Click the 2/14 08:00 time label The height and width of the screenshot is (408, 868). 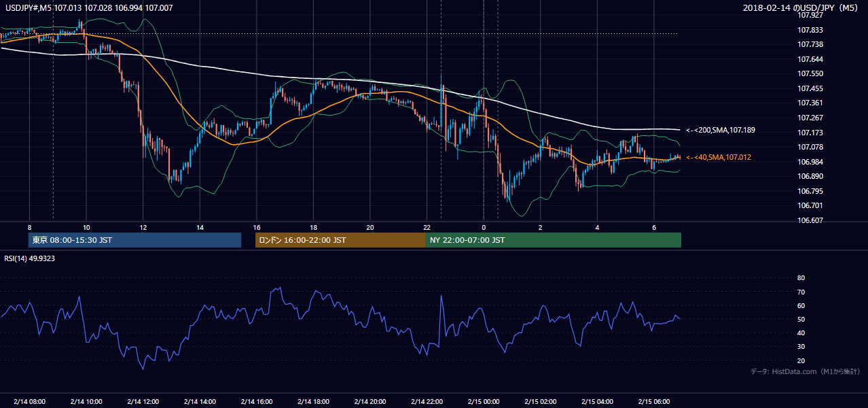point(30,402)
